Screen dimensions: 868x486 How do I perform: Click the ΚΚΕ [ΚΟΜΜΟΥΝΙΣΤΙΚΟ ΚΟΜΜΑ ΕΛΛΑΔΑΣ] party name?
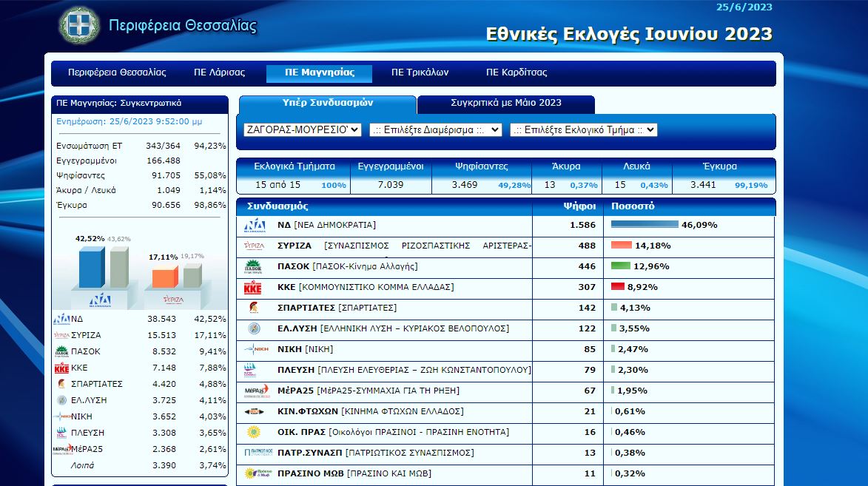366,287
